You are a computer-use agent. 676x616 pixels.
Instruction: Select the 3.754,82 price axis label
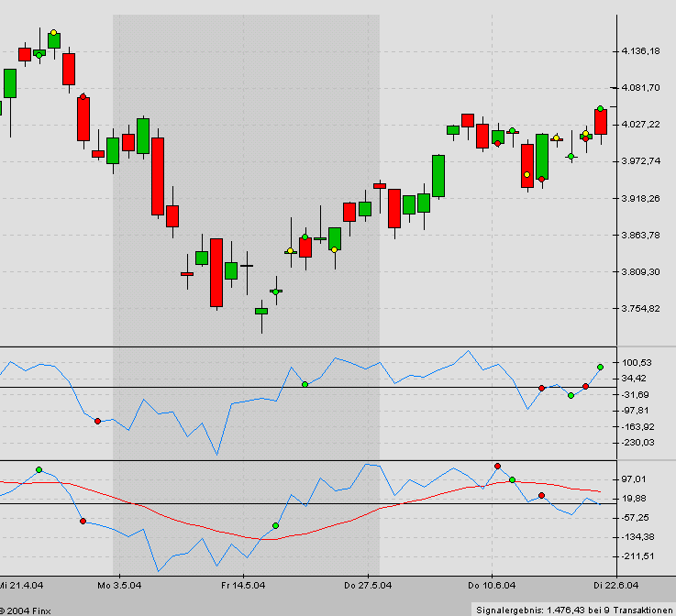(x=640, y=309)
